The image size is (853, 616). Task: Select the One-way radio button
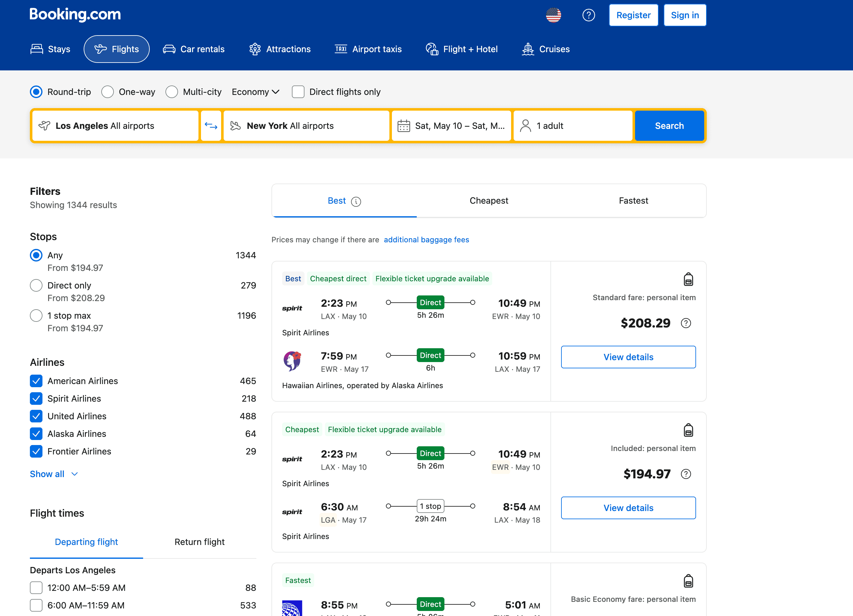(x=108, y=92)
